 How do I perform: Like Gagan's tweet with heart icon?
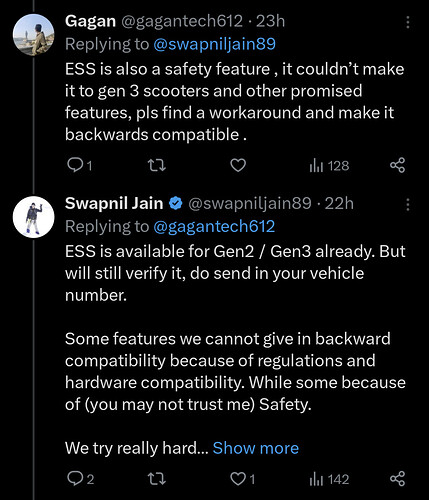(x=238, y=165)
